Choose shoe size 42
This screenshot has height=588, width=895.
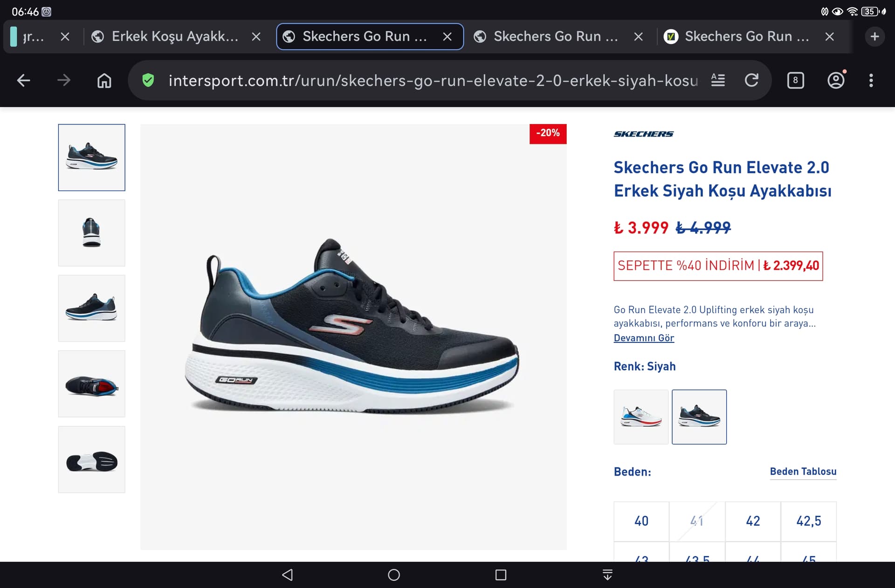click(x=753, y=521)
